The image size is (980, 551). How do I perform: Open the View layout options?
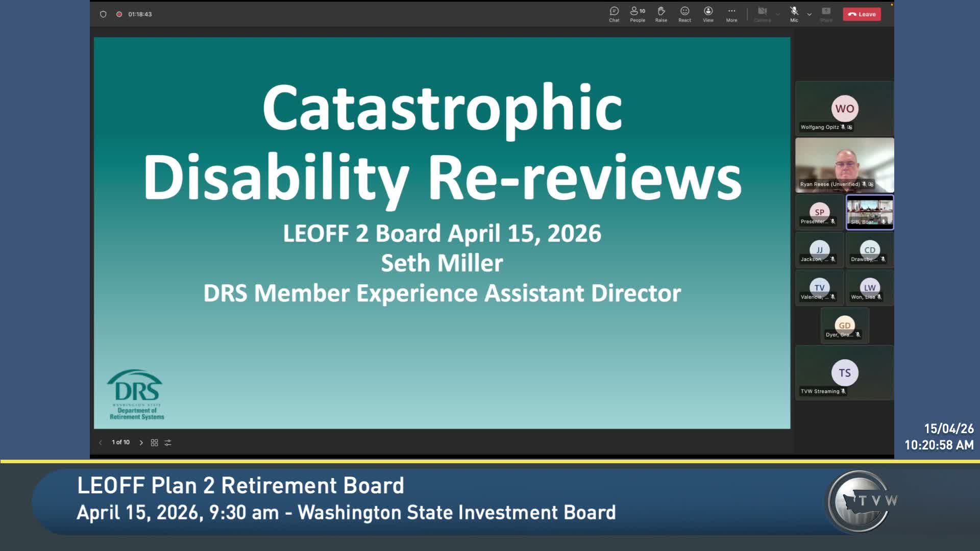[708, 14]
